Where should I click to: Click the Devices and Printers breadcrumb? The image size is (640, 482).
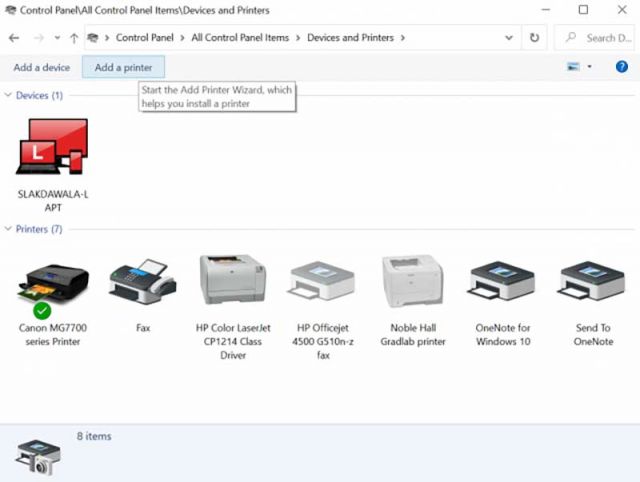(x=350, y=38)
